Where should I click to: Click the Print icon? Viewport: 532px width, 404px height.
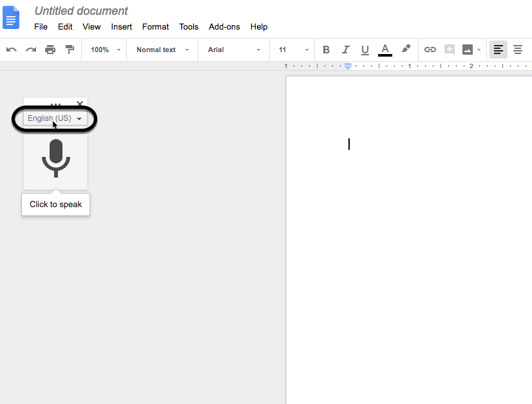pyautogui.click(x=50, y=50)
